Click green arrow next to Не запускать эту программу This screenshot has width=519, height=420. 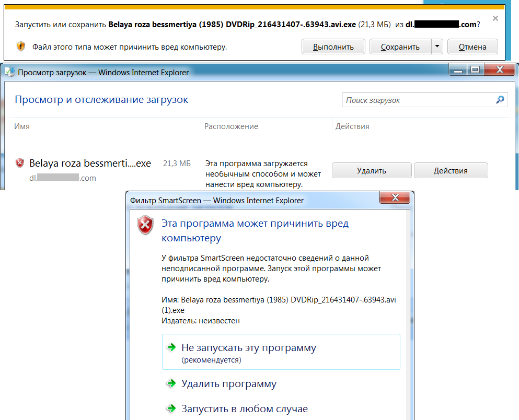pyautogui.click(x=171, y=347)
